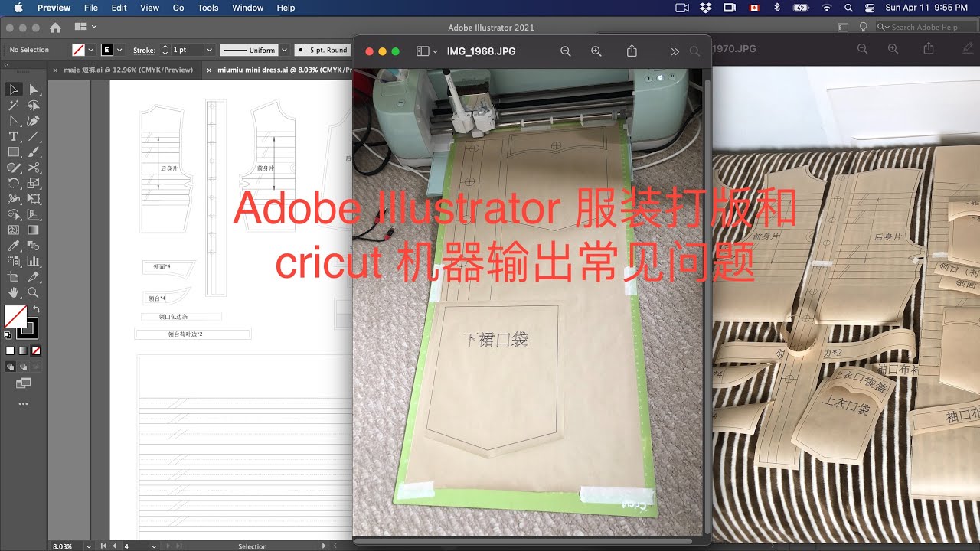Zoom out in Preview IMG_1968 window
Image resolution: width=980 pixels, height=551 pixels.
pos(566,51)
